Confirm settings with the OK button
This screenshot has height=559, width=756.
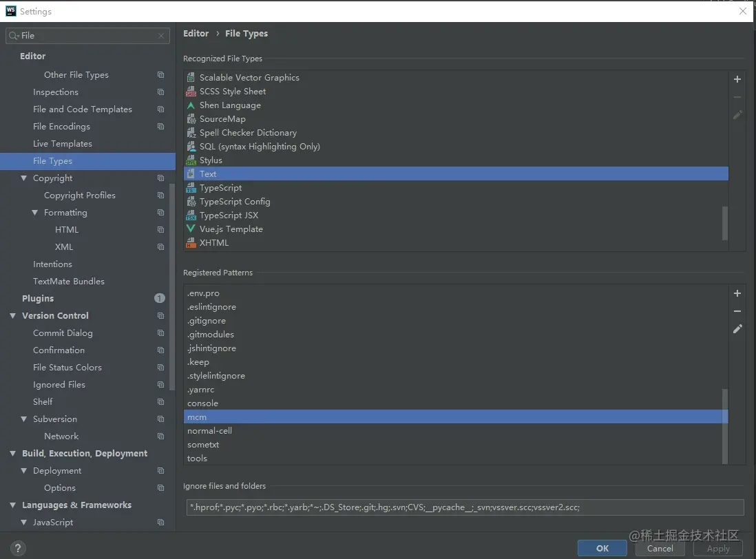(x=602, y=548)
